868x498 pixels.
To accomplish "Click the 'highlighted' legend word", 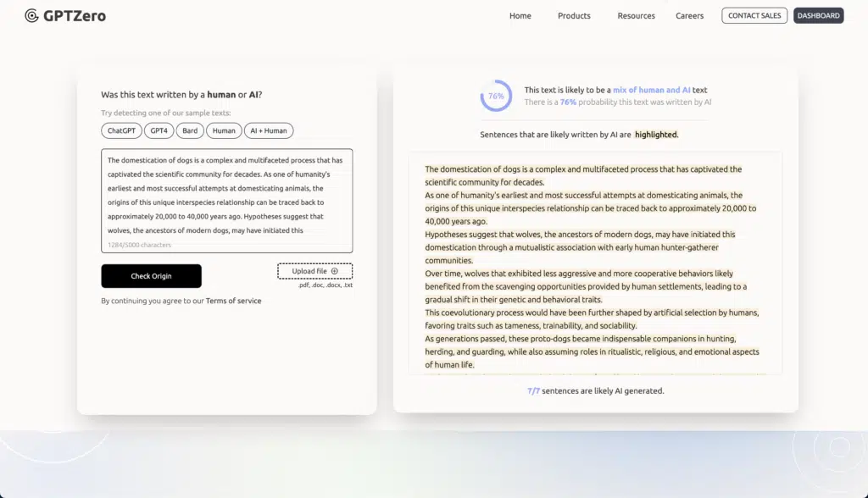I will click(x=656, y=135).
